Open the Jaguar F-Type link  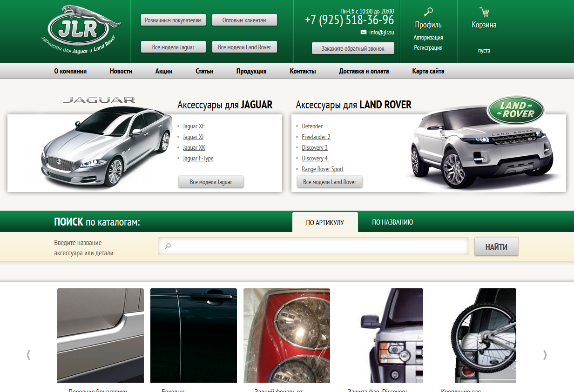pos(198,158)
